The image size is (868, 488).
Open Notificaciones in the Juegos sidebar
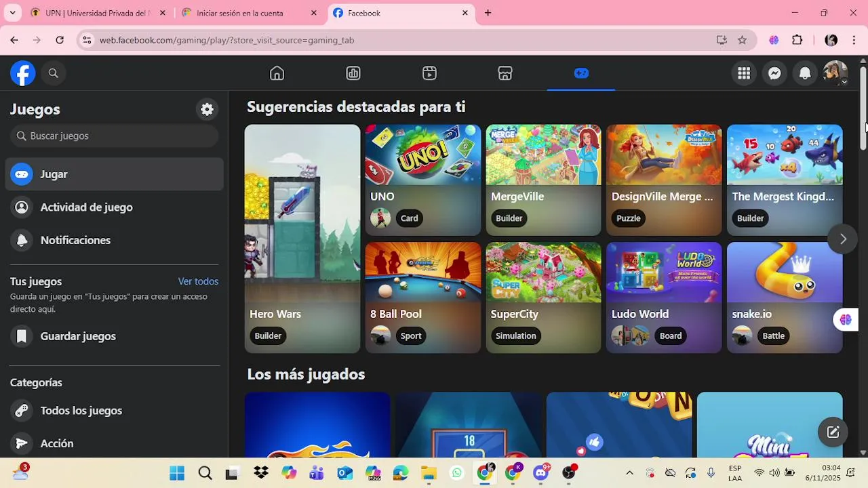(x=114, y=240)
